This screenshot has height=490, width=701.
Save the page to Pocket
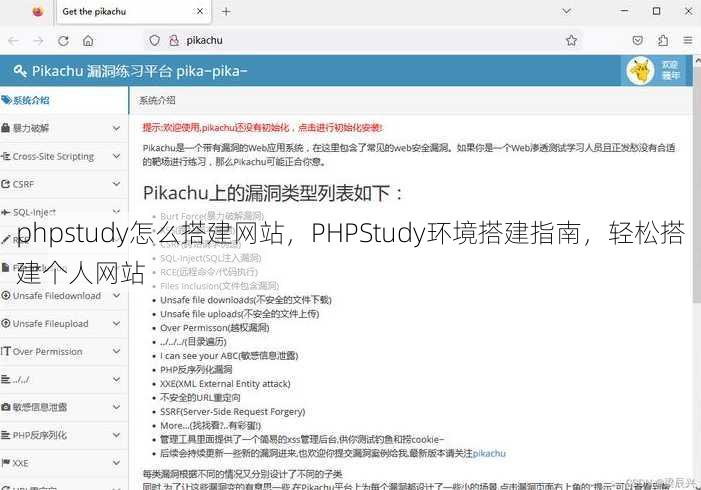pos(638,41)
